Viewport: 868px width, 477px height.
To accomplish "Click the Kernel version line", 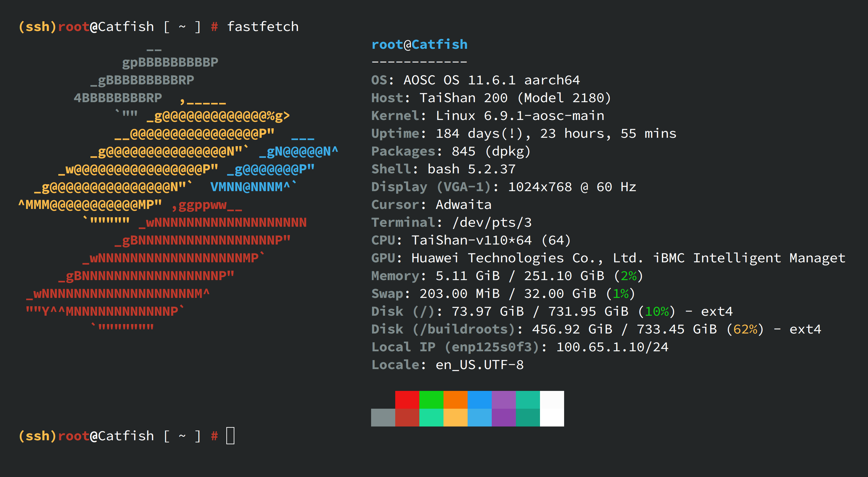I will tap(487, 116).
